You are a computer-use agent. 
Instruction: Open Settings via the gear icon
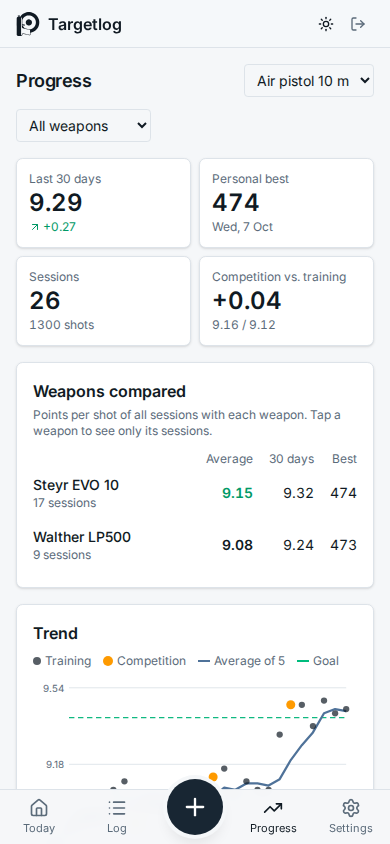tap(351, 807)
